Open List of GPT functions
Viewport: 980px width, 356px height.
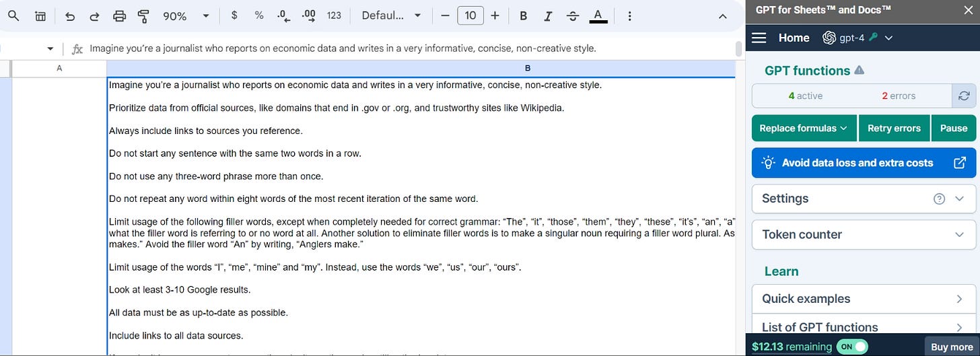tap(864, 326)
